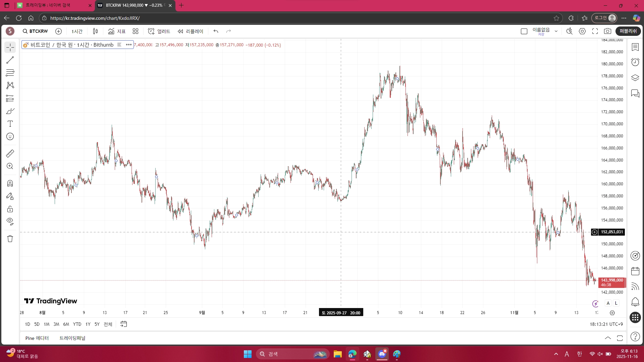Click the 퍼블리쉬 button
The width and height of the screenshot is (644, 362).
coord(628,31)
